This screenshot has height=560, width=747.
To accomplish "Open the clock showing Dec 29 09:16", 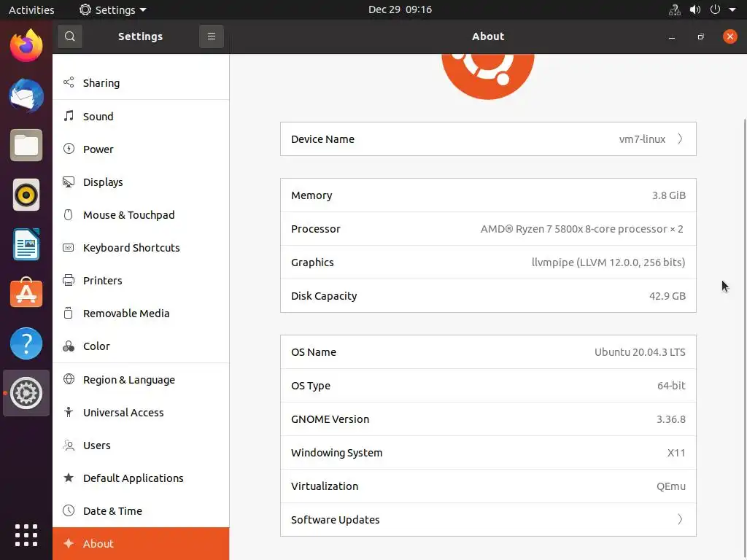I will tap(400, 9).
